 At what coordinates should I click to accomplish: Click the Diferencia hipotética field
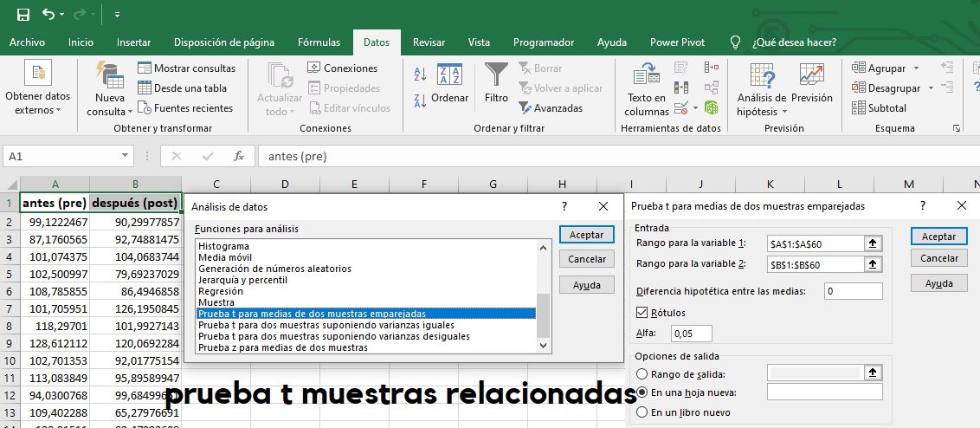853,291
